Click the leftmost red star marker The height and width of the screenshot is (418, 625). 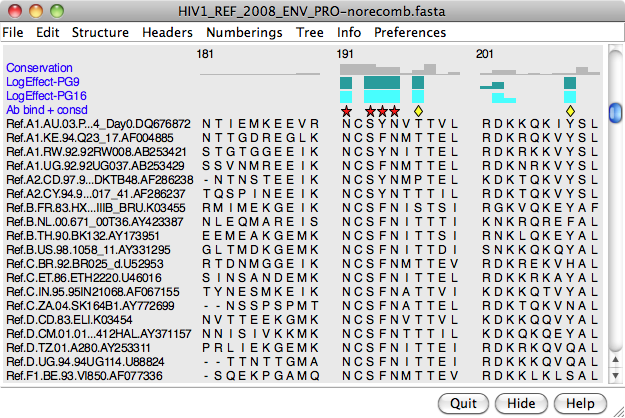point(346,110)
